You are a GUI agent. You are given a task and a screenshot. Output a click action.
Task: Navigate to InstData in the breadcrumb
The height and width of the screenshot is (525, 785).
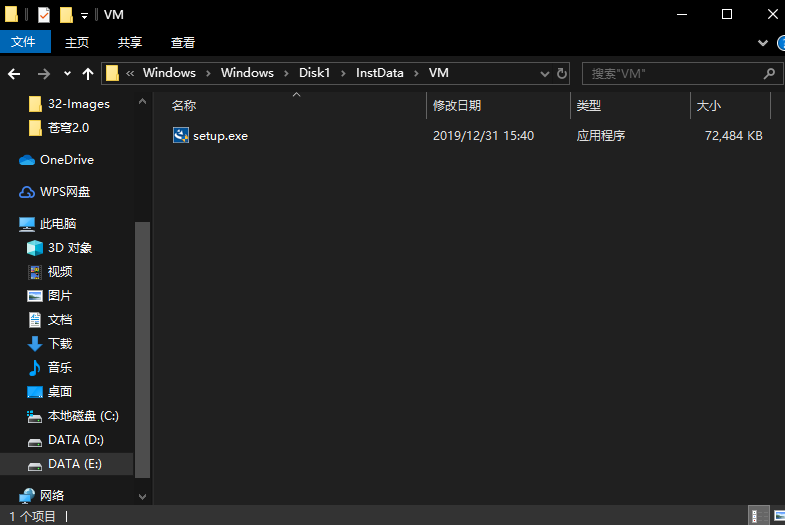(379, 73)
